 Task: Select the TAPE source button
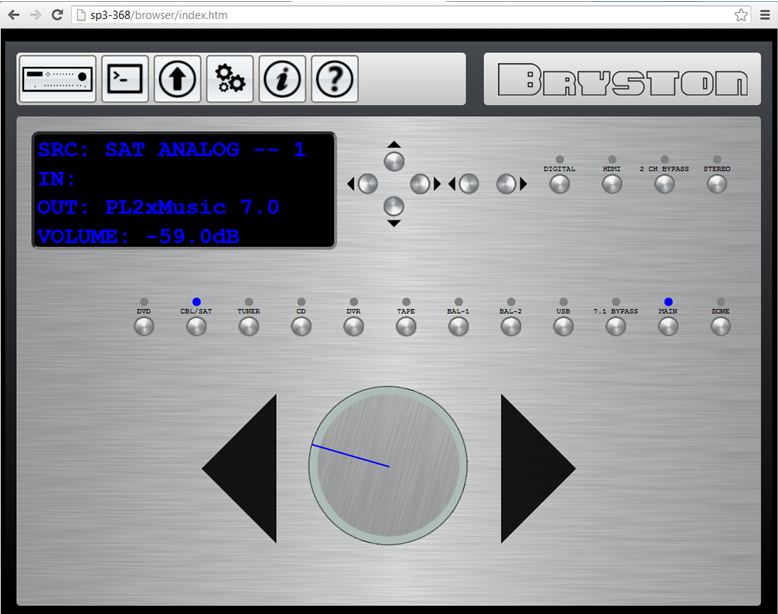[x=406, y=327]
